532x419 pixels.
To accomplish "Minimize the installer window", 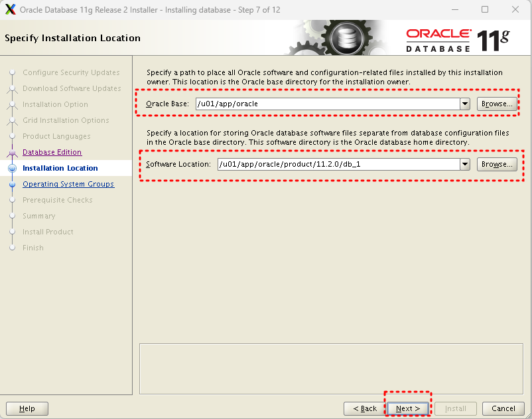I will [x=455, y=9].
